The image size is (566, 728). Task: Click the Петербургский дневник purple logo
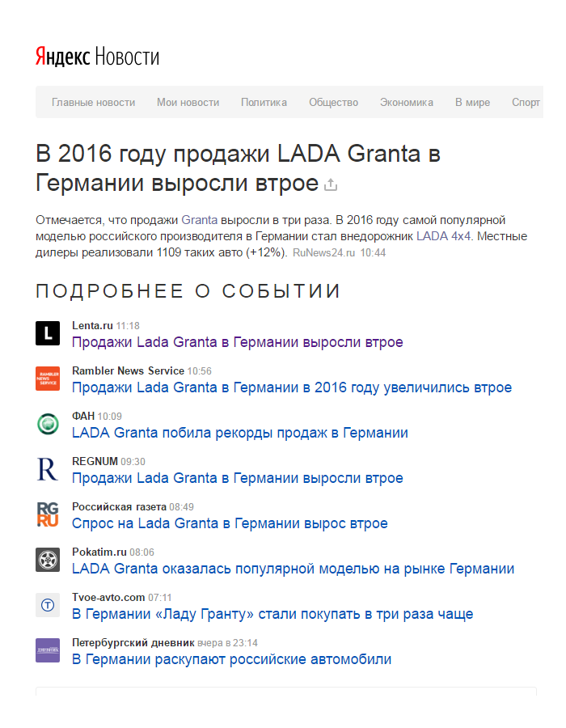48,650
